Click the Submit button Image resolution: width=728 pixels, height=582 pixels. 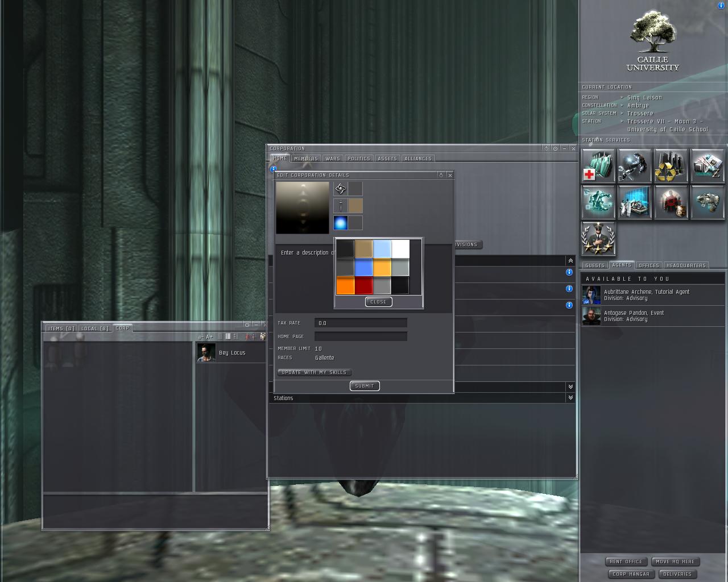coord(365,386)
